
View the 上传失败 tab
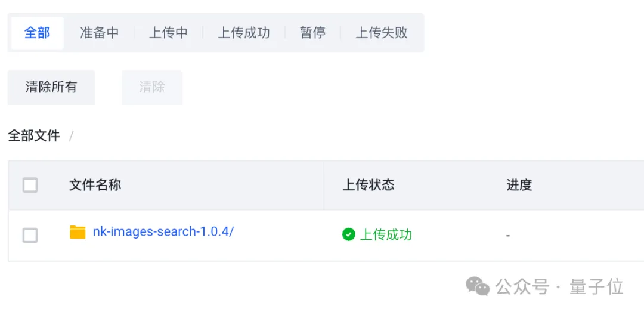pyautogui.click(x=382, y=33)
